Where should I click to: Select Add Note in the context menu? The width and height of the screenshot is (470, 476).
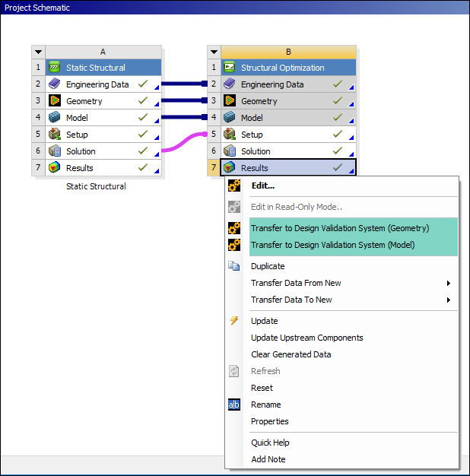(268, 459)
